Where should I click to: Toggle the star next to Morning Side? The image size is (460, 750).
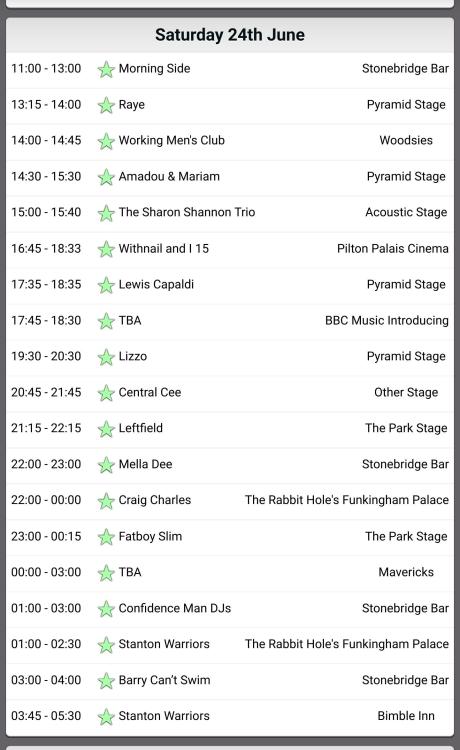tap(106, 69)
